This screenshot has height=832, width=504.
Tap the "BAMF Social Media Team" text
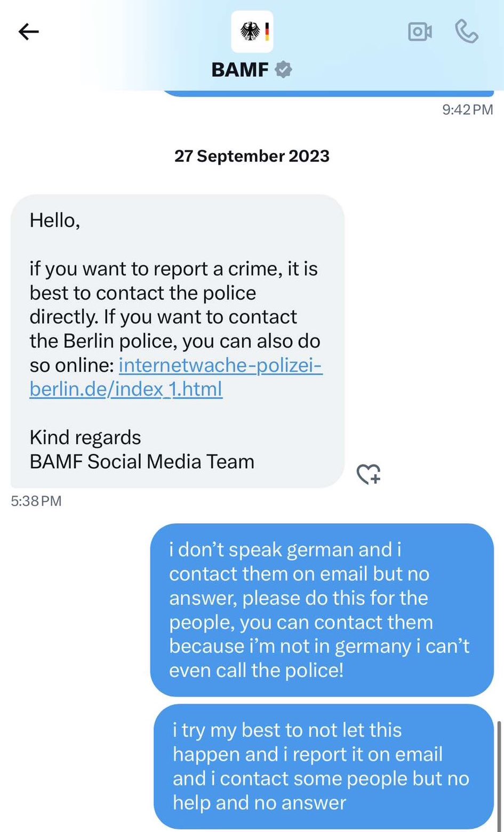click(x=142, y=461)
